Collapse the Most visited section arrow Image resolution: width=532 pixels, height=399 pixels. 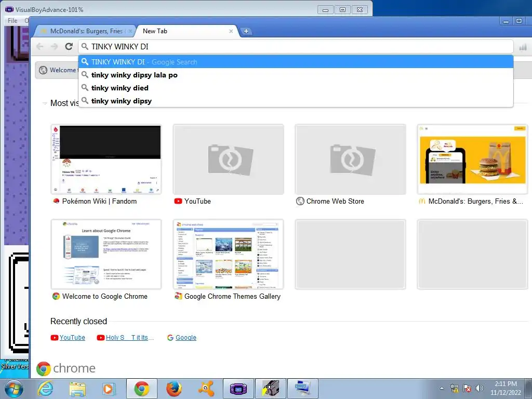[45, 103]
